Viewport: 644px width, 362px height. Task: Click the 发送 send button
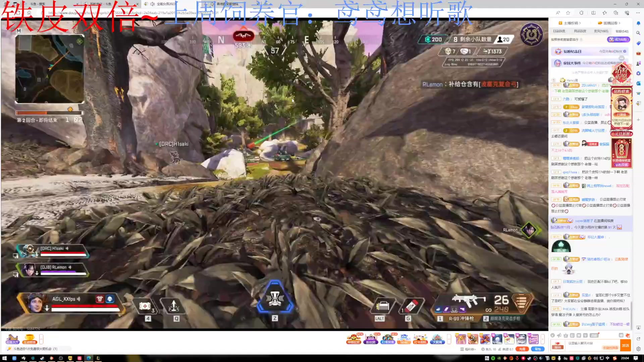pyautogui.click(x=626, y=345)
